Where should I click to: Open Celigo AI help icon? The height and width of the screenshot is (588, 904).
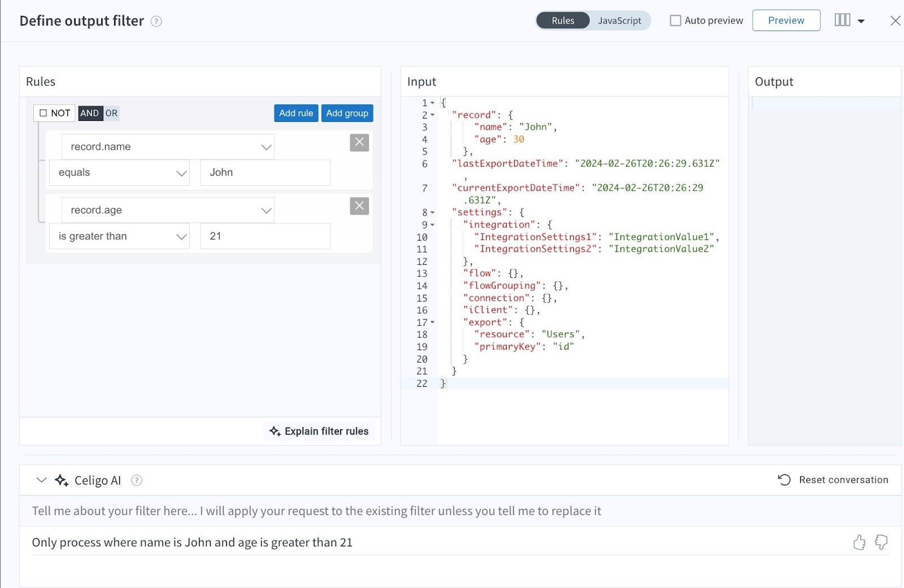tap(137, 480)
